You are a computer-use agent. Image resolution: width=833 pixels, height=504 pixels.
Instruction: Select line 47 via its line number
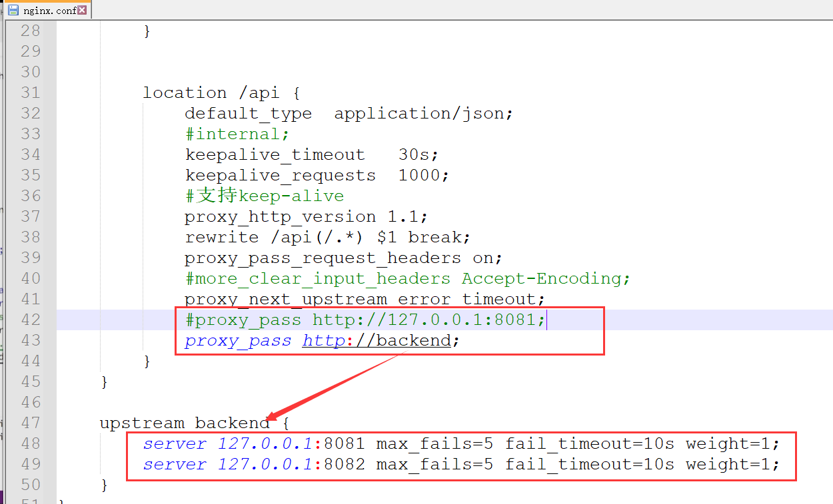point(30,423)
